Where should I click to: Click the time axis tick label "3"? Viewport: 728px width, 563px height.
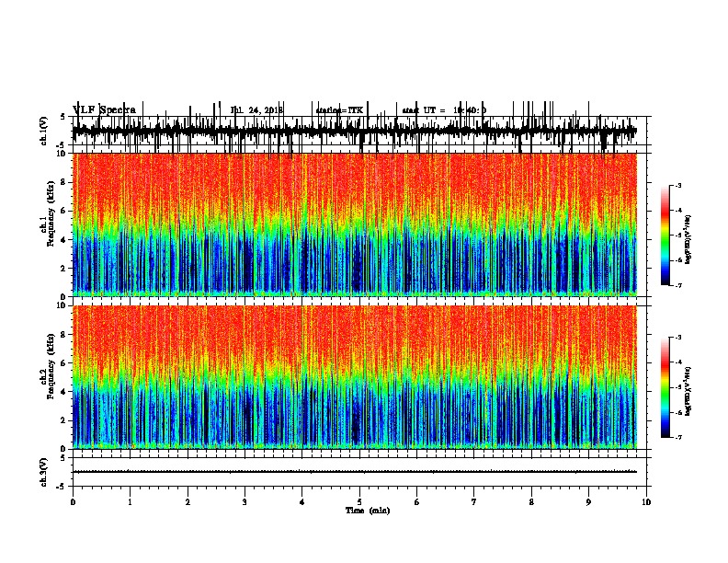245,502
